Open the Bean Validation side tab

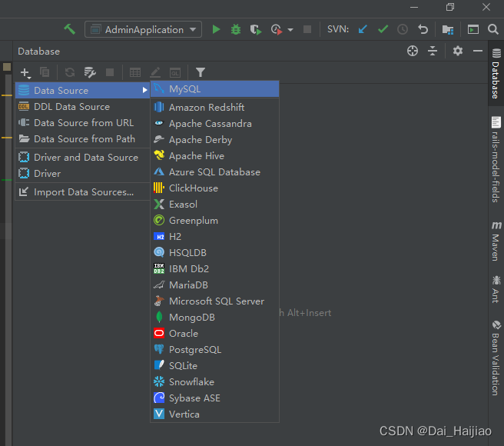click(496, 358)
